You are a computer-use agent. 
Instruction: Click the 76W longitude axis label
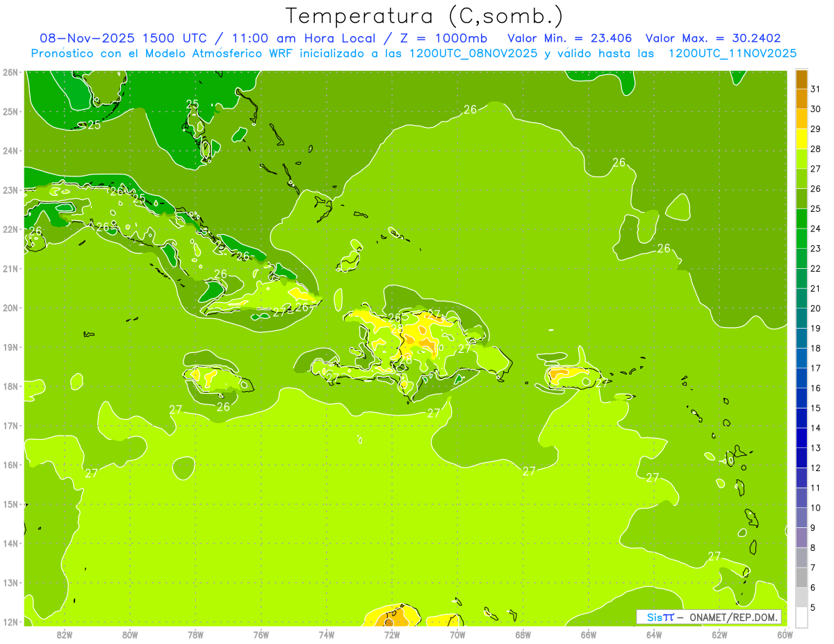pos(261,634)
